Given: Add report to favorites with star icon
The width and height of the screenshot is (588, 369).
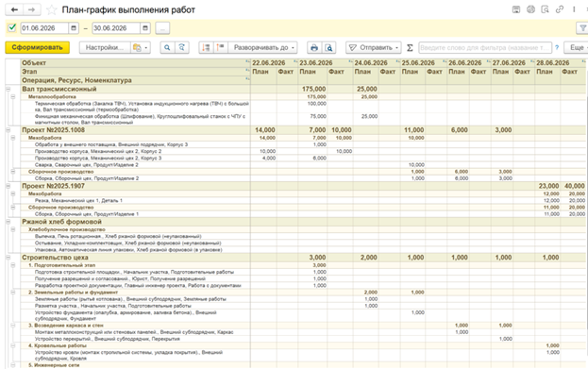Looking at the screenshot, I should click(51, 9).
